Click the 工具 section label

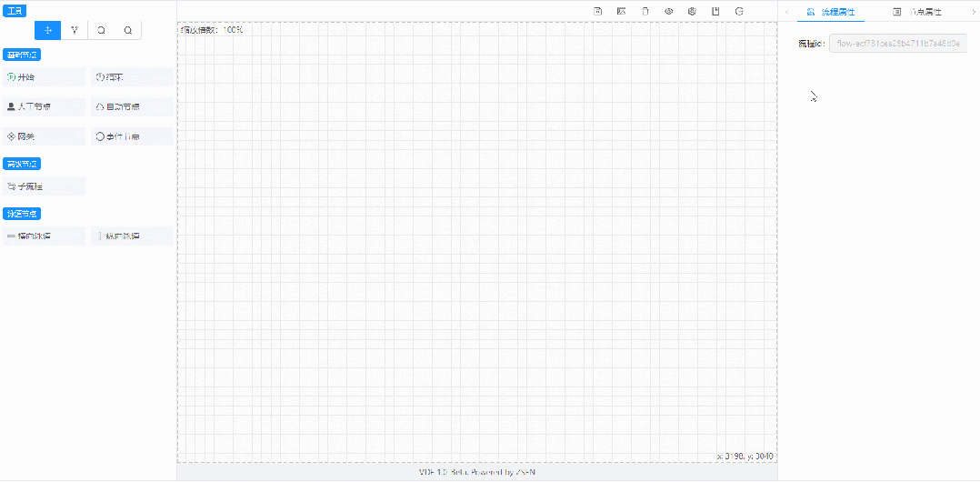[x=13, y=11]
